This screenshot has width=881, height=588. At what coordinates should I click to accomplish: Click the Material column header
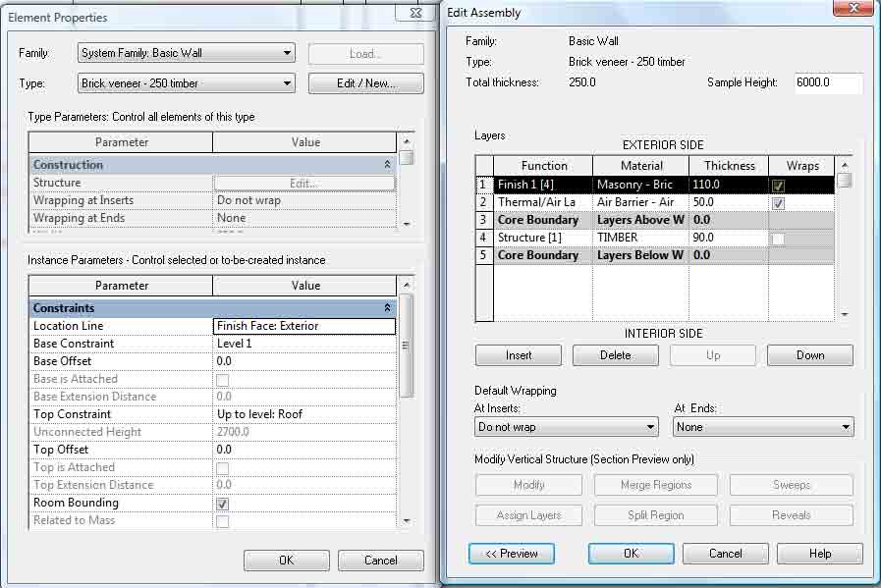pyautogui.click(x=641, y=166)
